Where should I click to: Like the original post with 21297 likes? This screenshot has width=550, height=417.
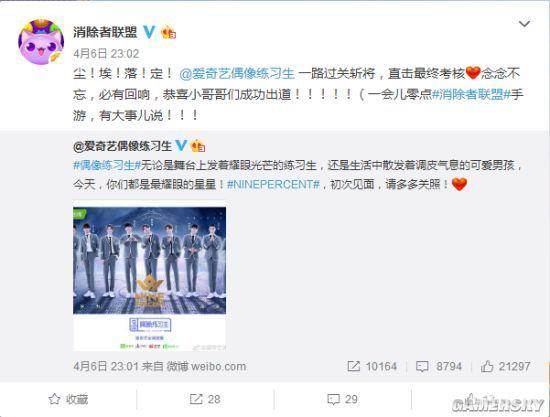505,366
